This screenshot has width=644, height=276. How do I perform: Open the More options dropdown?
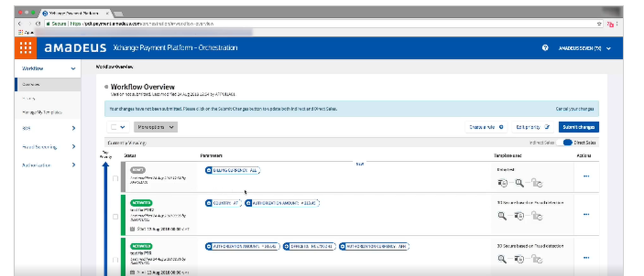coord(156,127)
